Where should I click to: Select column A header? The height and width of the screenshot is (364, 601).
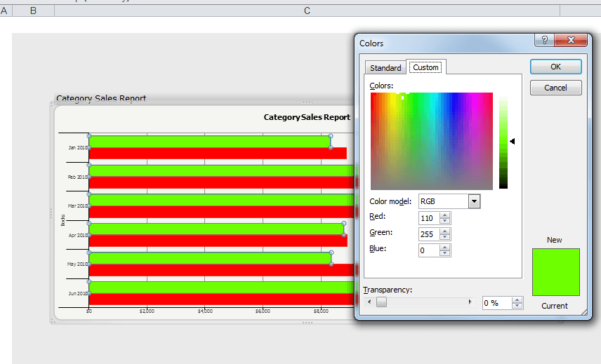5,11
